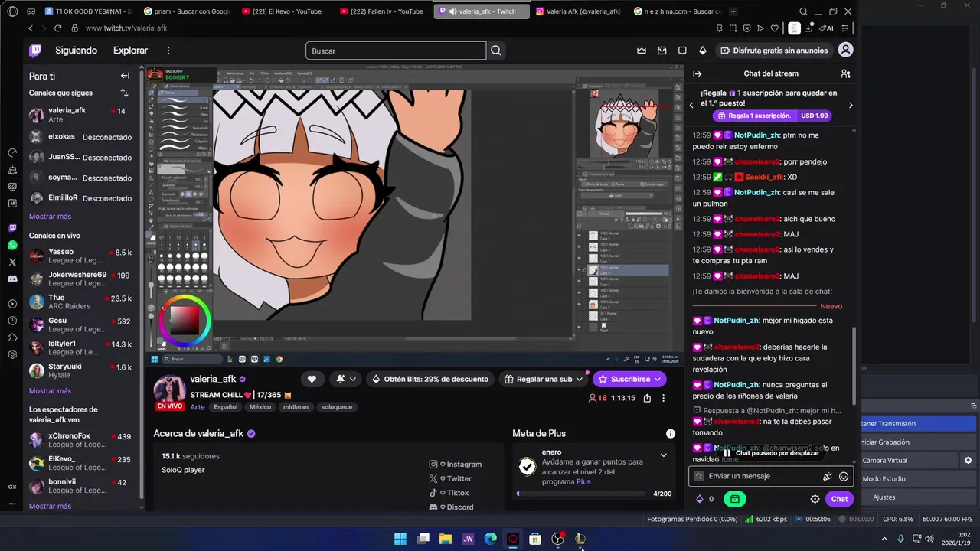
Task: Open the Discord icon in browser sidebar
Action: (x=12, y=279)
